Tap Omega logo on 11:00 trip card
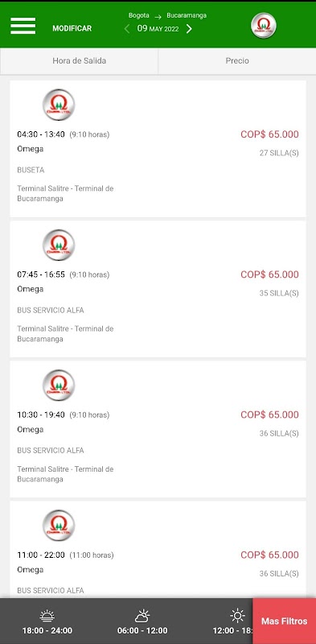This screenshot has height=644, width=316. (x=59, y=526)
